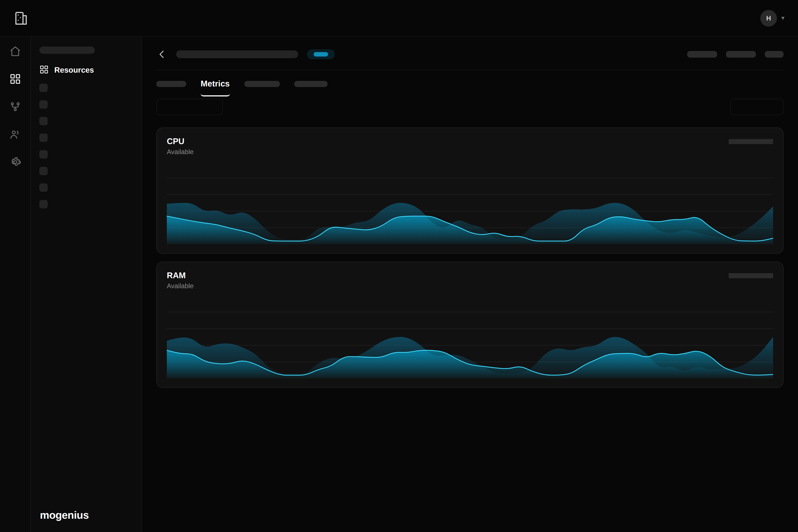This screenshot has width=798, height=532.
Task: Select the Resources menu item
Action: click(x=74, y=70)
